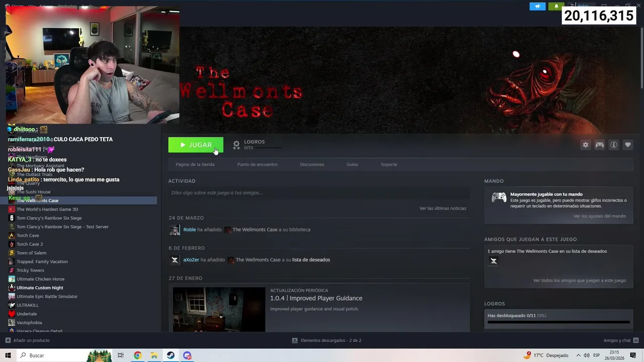Open Elementos descargados downloads status
This screenshot has width=644, height=362.
click(327, 340)
